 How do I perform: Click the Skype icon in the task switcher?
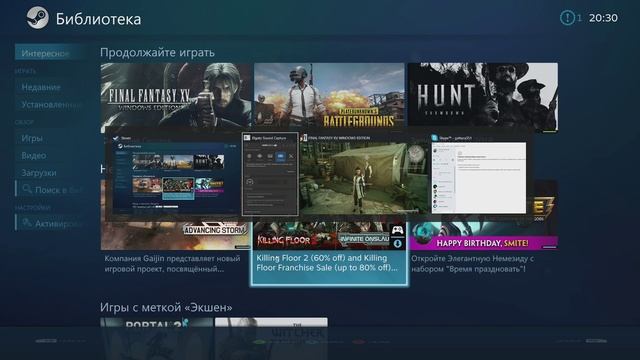pyautogui.click(x=435, y=138)
